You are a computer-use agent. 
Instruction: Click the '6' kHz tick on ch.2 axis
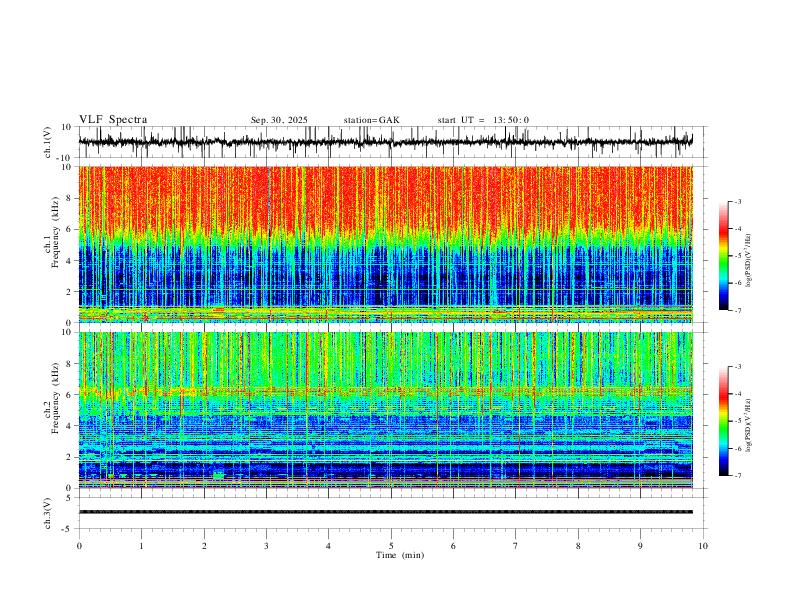tap(70, 395)
